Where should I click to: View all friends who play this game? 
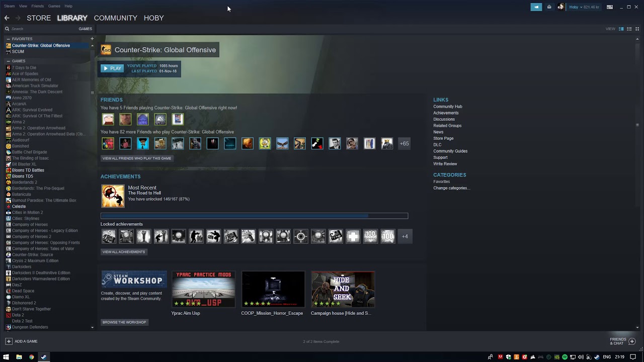pyautogui.click(x=137, y=158)
